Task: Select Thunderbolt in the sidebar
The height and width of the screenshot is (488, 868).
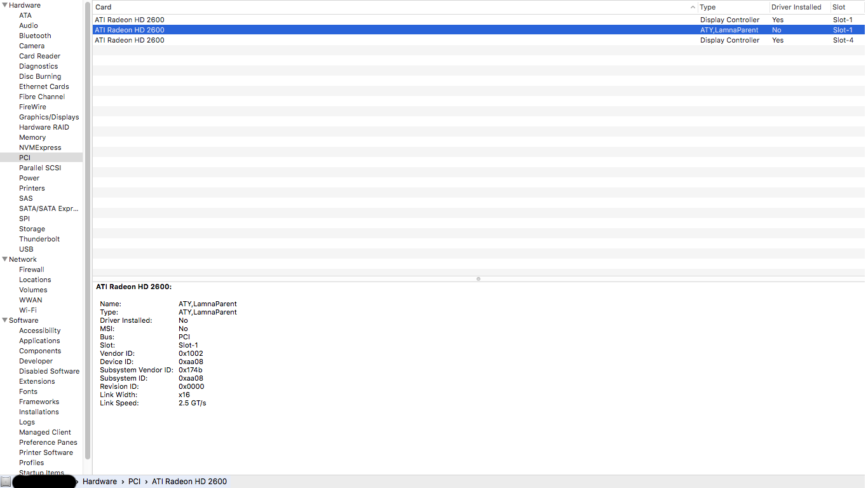Action: pos(39,239)
